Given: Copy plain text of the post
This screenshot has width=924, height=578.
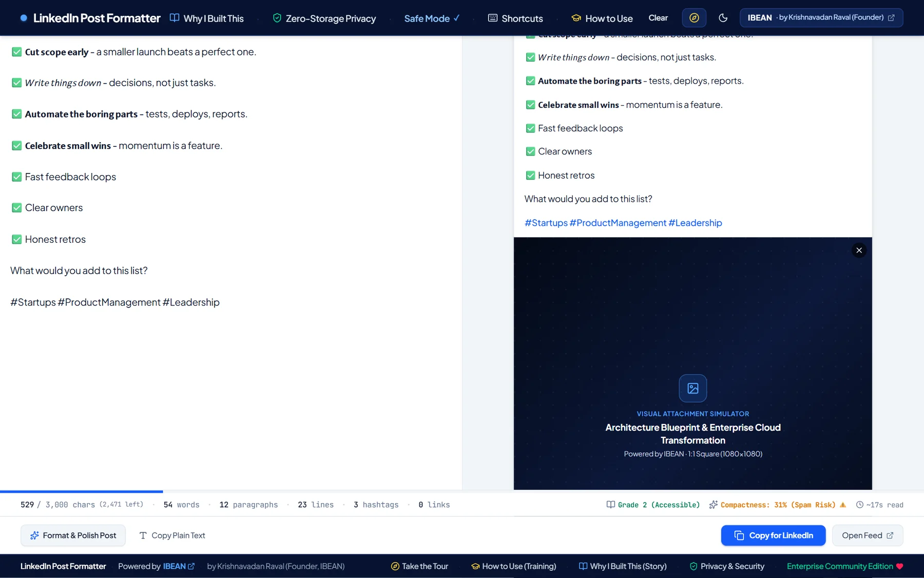Looking at the screenshot, I should [172, 535].
